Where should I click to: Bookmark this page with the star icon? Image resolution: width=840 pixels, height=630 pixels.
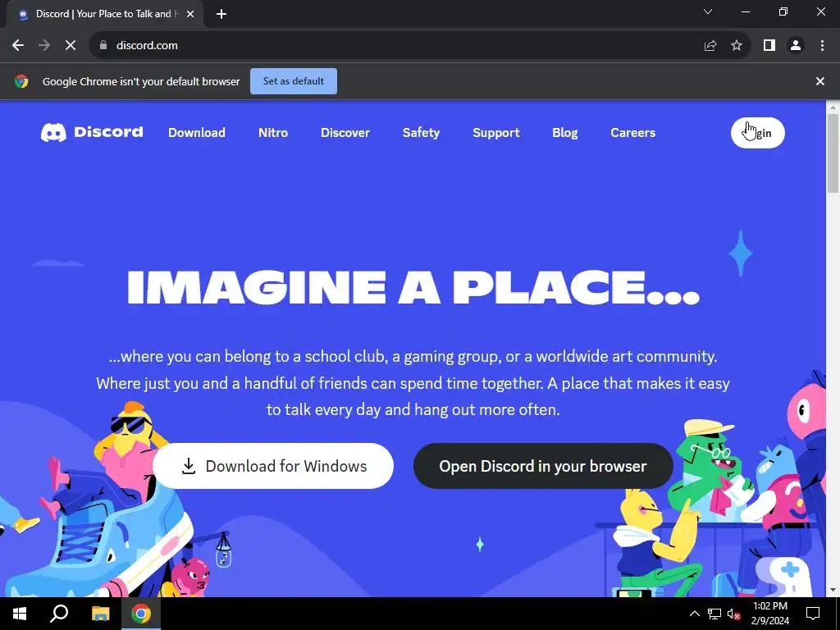point(737,46)
